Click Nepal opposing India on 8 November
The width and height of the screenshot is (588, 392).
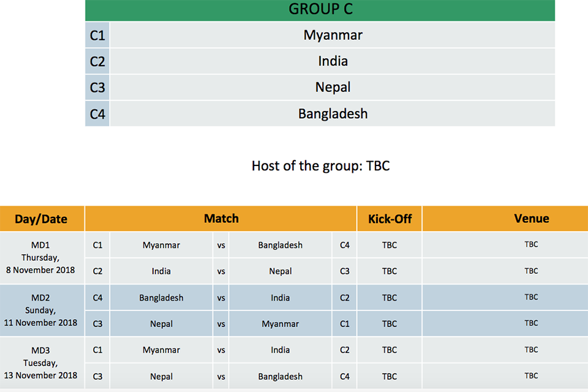coord(280,271)
